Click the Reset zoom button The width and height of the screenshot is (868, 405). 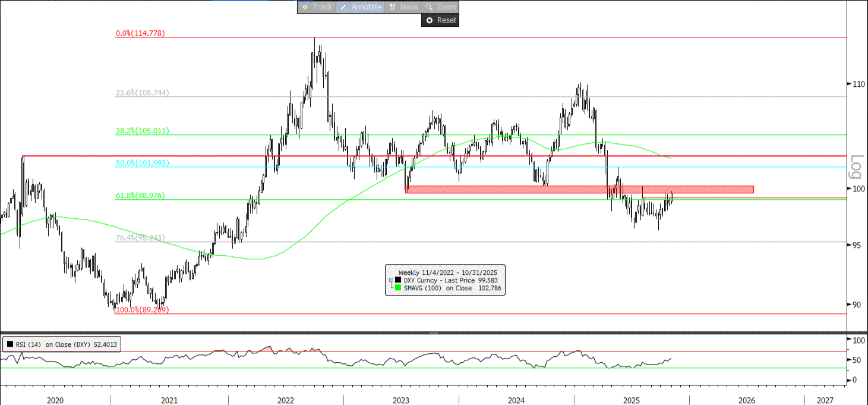click(x=440, y=20)
